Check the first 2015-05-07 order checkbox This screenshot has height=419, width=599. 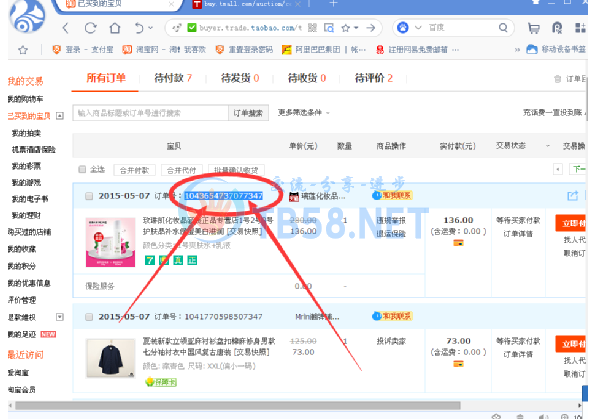(x=89, y=196)
